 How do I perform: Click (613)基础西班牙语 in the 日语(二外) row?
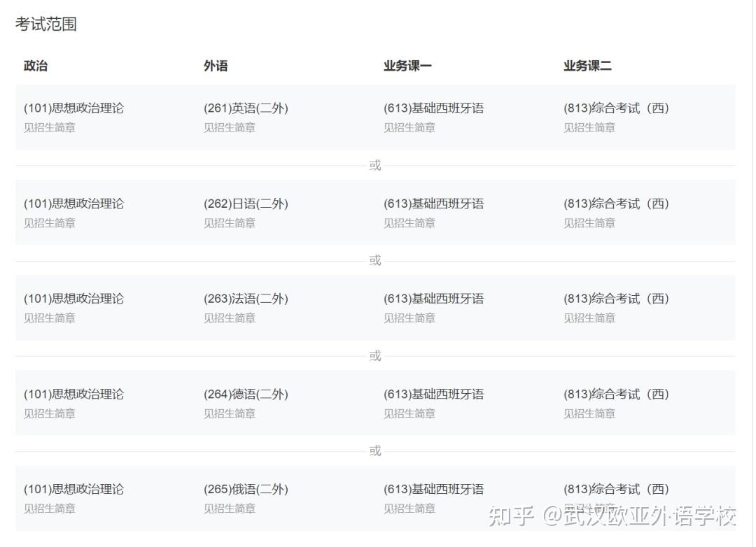click(433, 204)
